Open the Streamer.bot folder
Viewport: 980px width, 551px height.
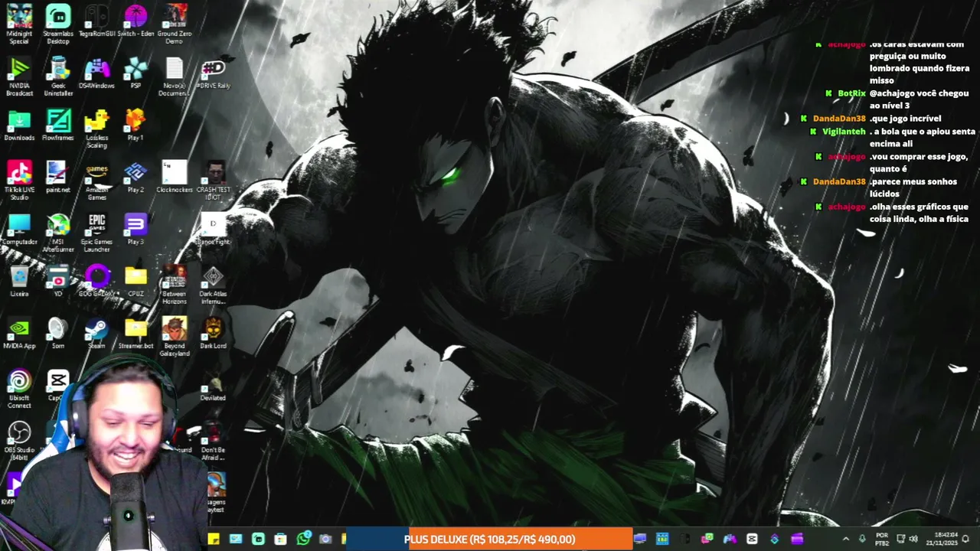(x=136, y=334)
